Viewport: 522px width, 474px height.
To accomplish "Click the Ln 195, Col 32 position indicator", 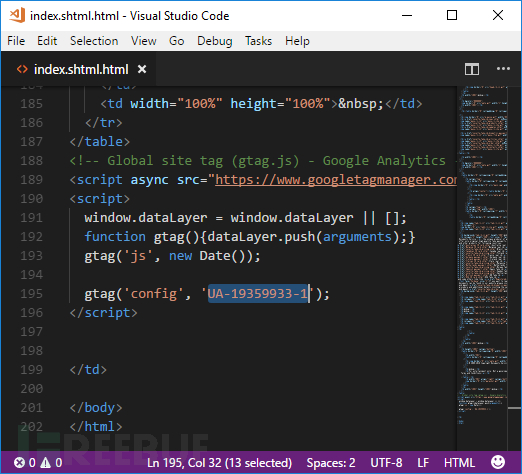I will (x=219, y=463).
